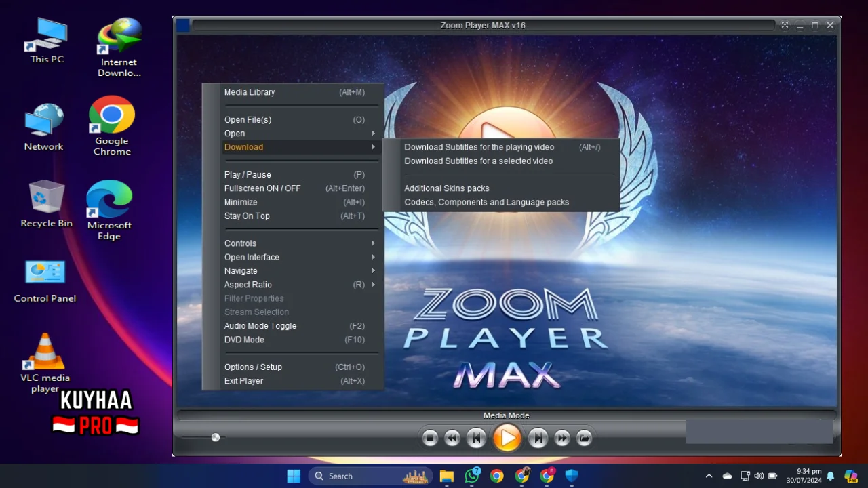Open File Explorer from taskbar

[446, 476]
